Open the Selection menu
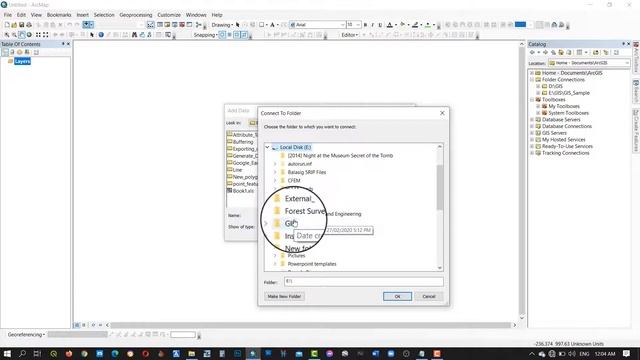This screenshot has height=360, width=640. (x=104, y=15)
